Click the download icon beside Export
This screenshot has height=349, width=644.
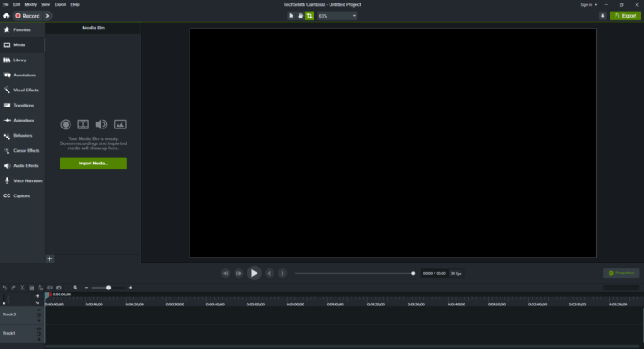tap(603, 16)
